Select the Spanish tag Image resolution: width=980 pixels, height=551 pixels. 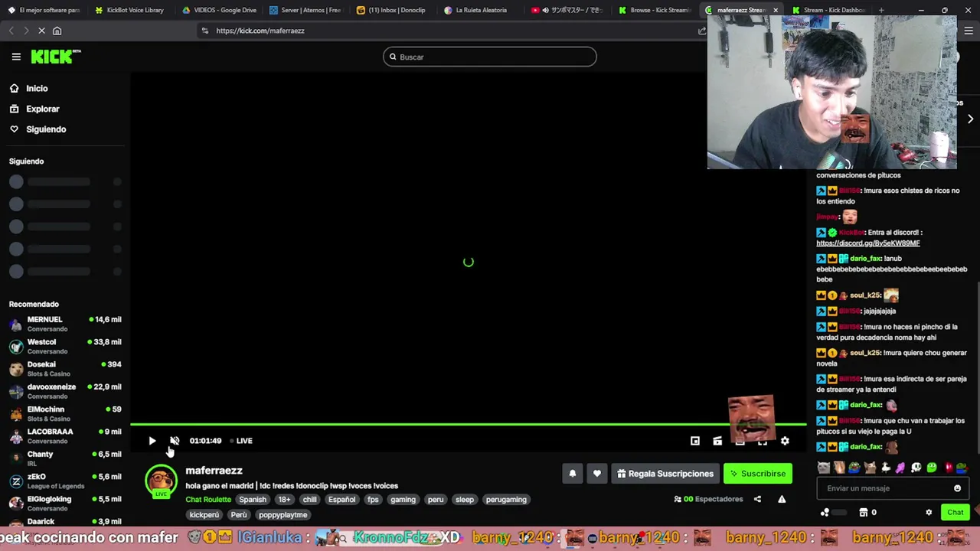coord(253,500)
